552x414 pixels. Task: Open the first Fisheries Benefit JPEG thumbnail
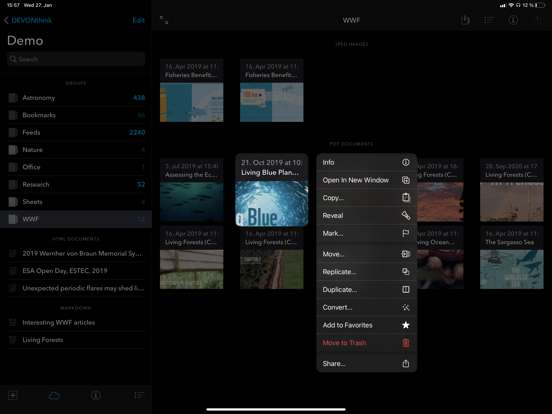coord(192,90)
